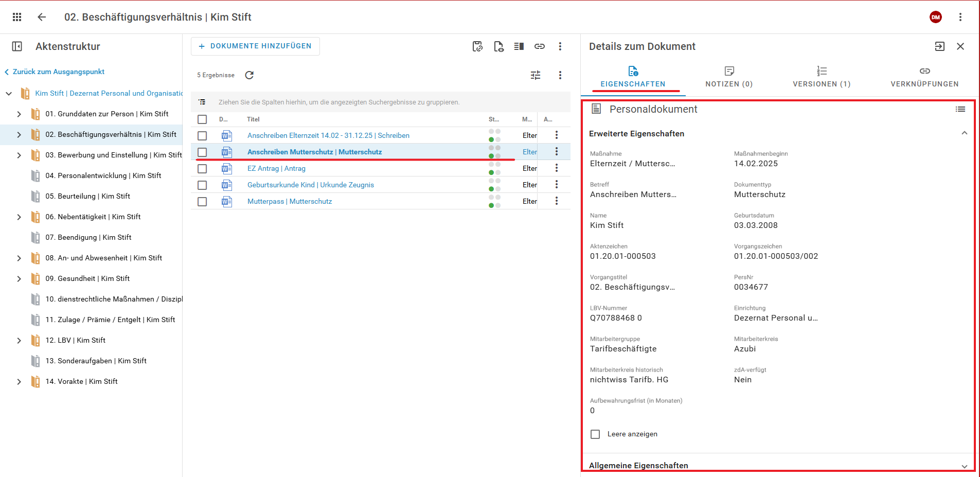Toggle the split view layout icon
The height and width of the screenshot is (477, 980).
point(519,46)
